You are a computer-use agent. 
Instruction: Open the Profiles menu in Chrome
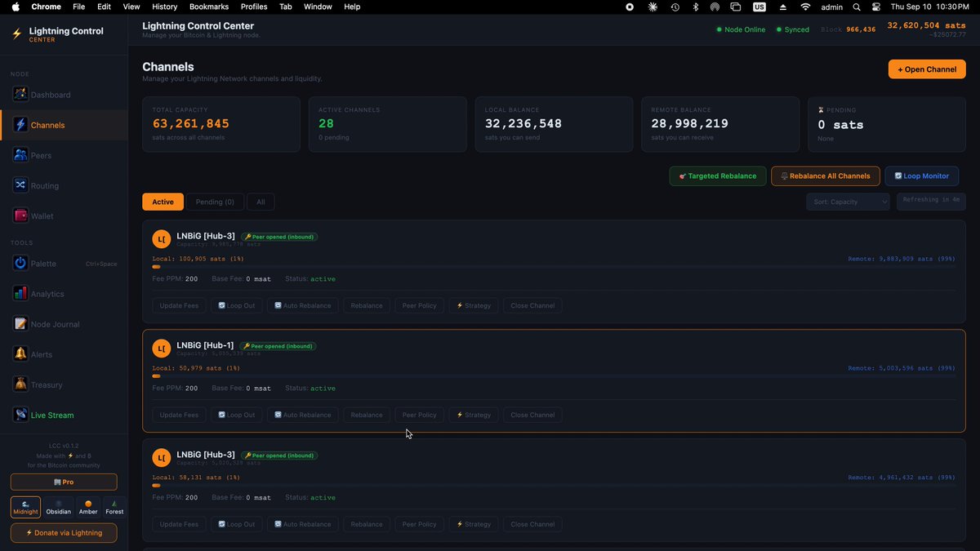(x=254, y=7)
